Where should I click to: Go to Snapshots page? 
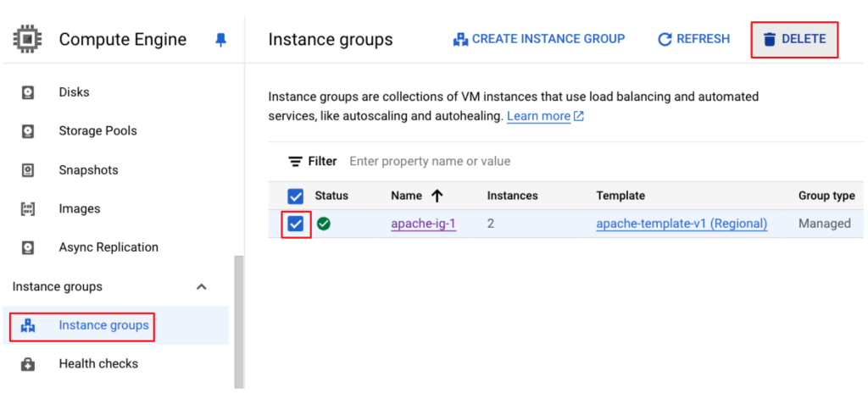tap(88, 170)
